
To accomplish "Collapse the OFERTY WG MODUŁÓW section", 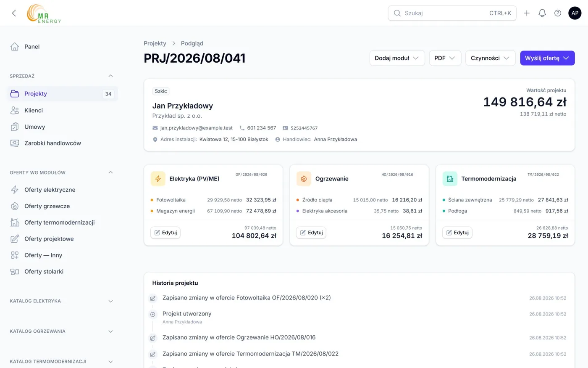I will click(110, 172).
